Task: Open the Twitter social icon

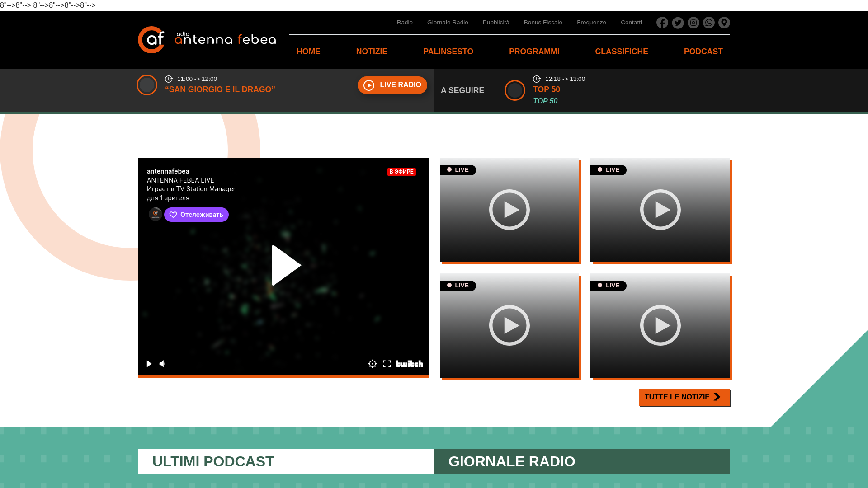Action: pyautogui.click(x=678, y=23)
